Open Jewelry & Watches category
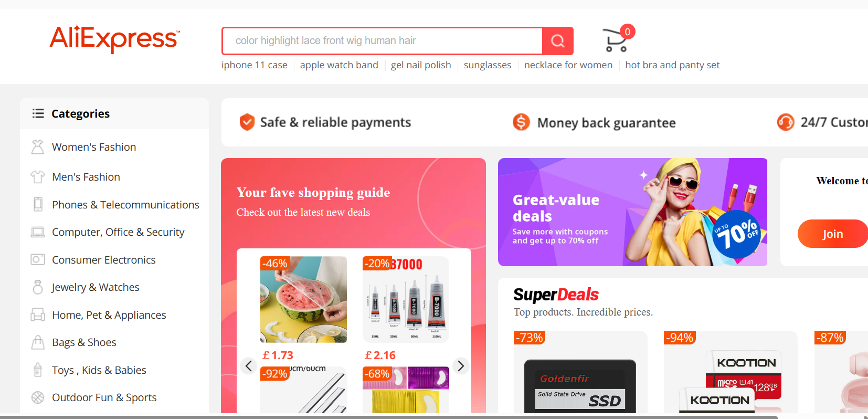Image resolution: width=868 pixels, height=419 pixels. coord(96,287)
